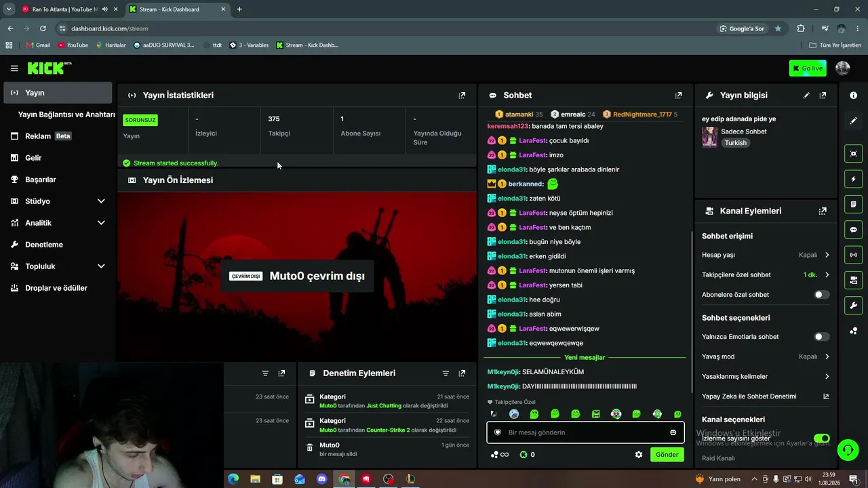Open Microsoft Edge from the taskbar
The height and width of the screenshot is (488, 868).
(x=233, y=479)
